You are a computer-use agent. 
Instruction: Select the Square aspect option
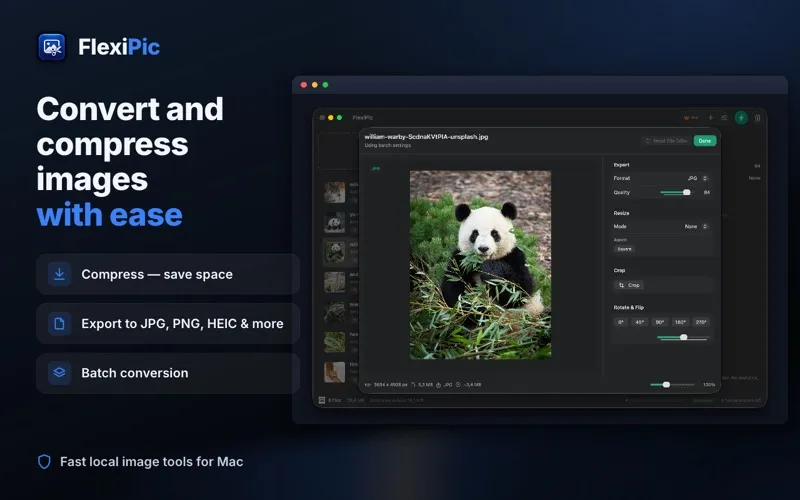(x=624, y=249)
